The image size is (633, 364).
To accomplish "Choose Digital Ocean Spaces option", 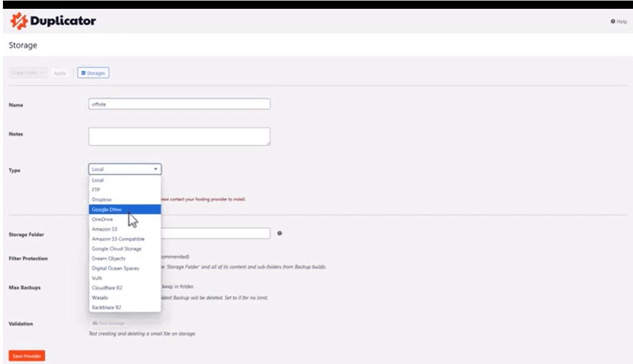I will pos(115,268).
